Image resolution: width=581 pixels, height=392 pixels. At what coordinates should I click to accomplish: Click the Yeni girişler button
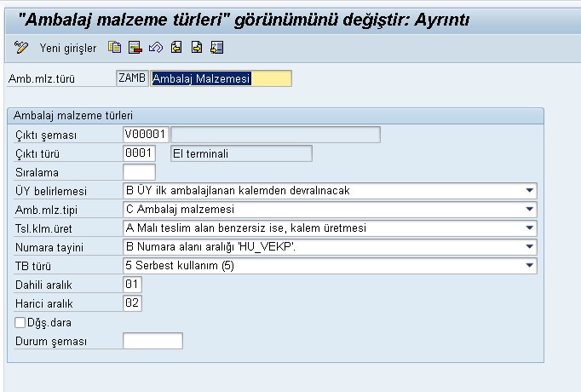[67, 47]
